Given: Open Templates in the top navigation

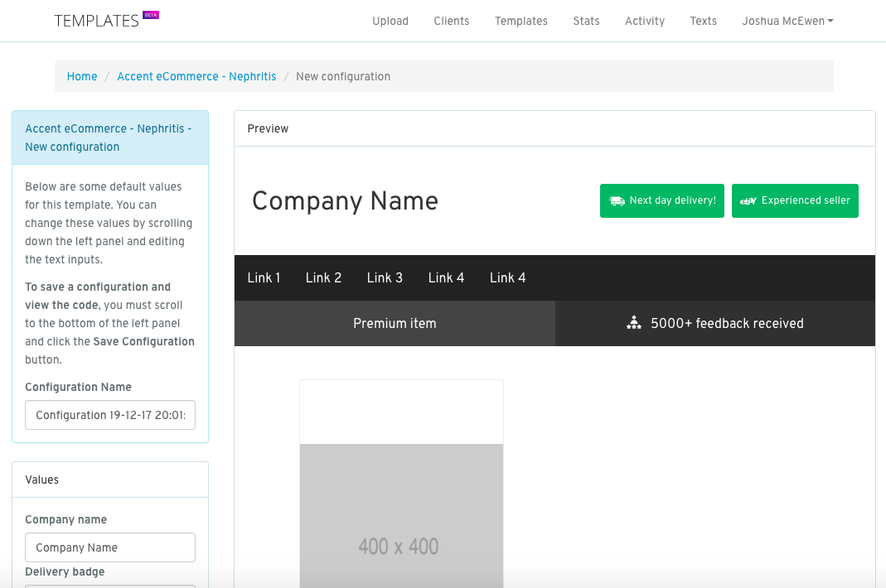Looking at the screenshot, I should coord(521,21).
